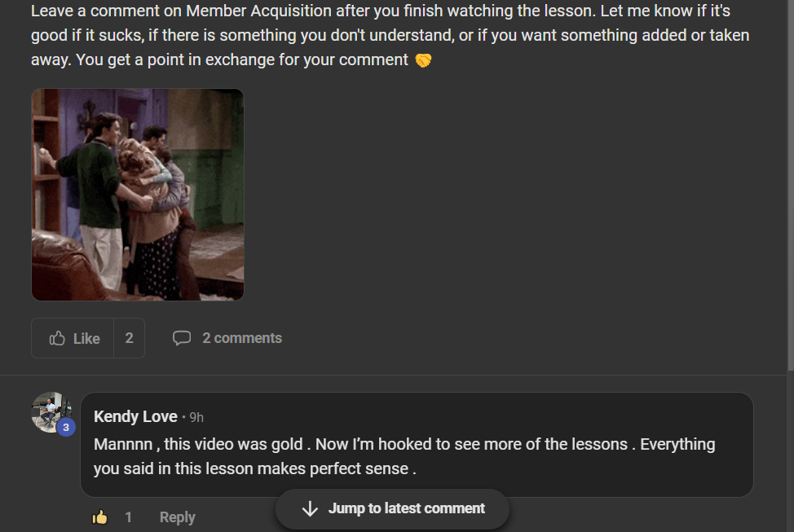Viewport: 794px width, 532px height.
Task: Jump to latest comment
Action: pyautogui.click(x=406, y=508)
